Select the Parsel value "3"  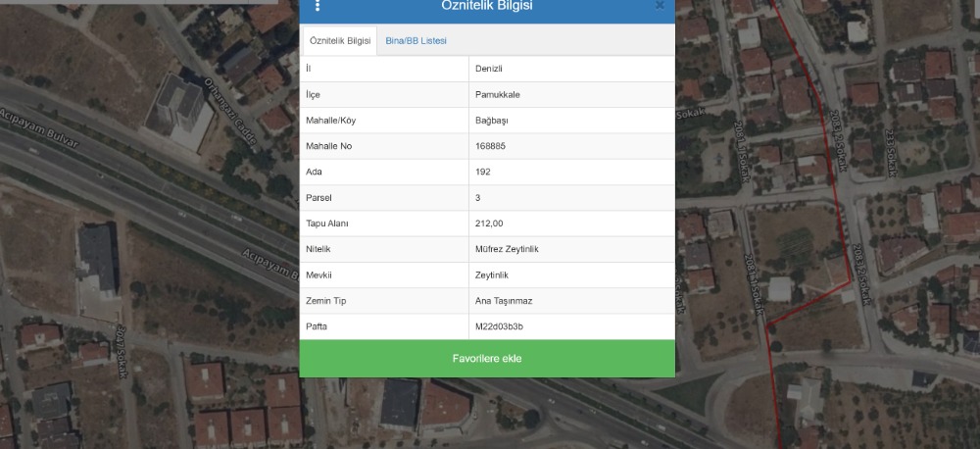[x=478, y=198]
